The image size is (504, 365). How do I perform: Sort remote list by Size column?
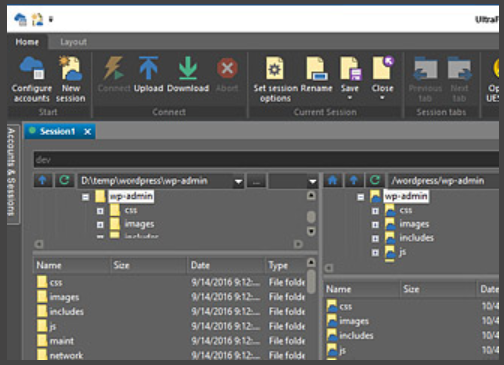[438, 289]
